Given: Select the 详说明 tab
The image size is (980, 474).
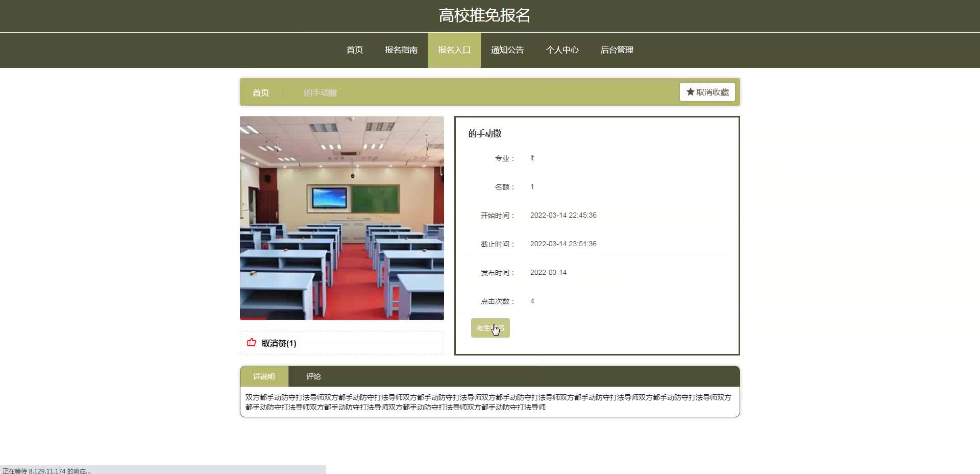Looking at the screenshot, I should click(x=264, y=376).
